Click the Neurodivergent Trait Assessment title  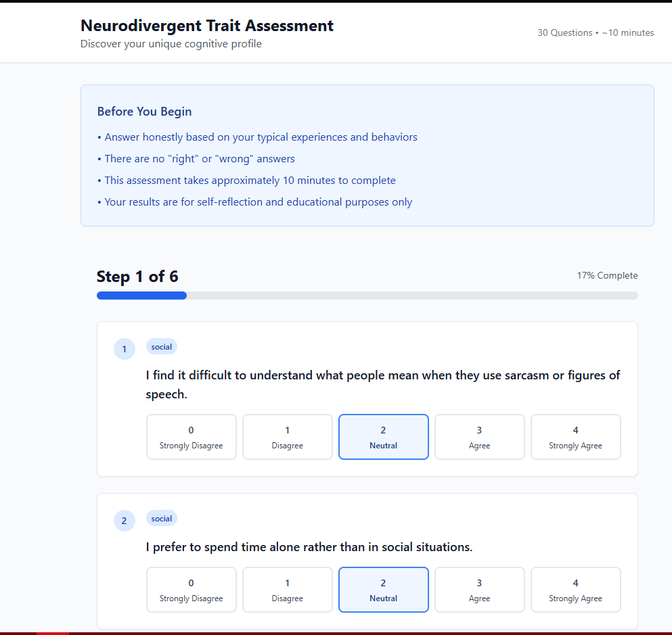point(207,26)
